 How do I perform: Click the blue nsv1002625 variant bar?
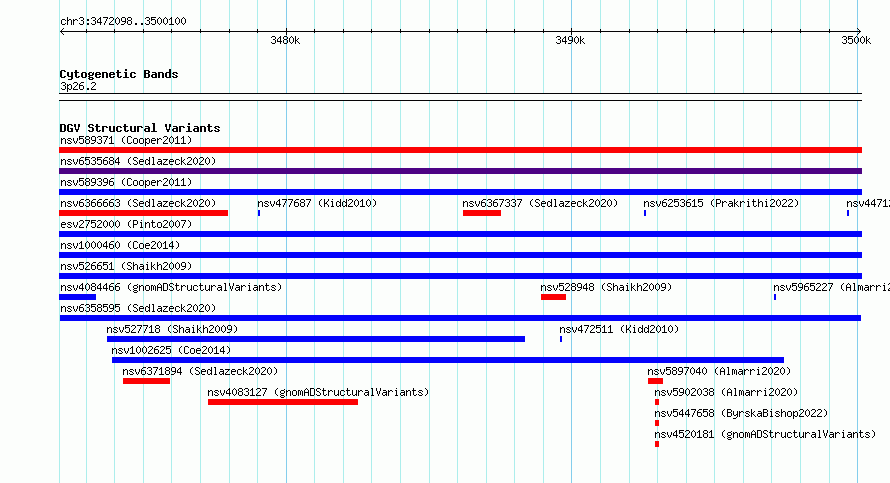coord(448,360)
